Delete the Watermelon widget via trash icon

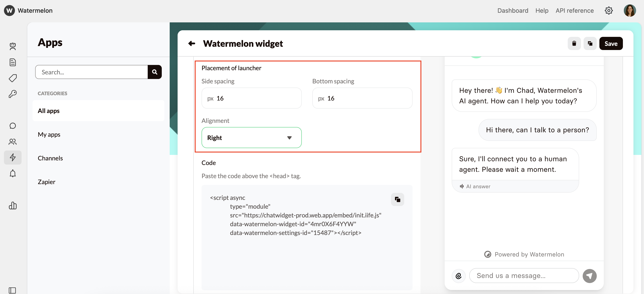tap(574, 43)
